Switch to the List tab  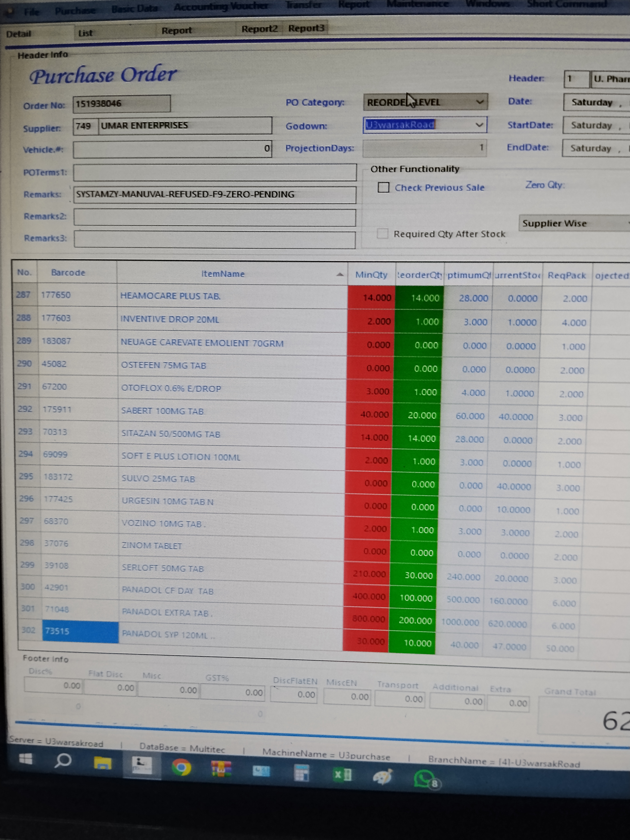86,33
